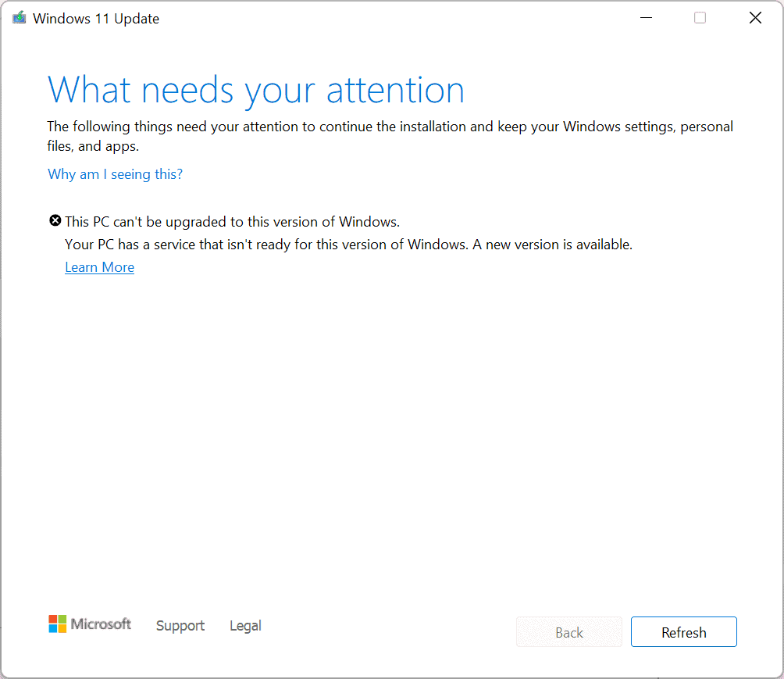Click the Microsoft logo
Image resolution: width=784 pixels, height=679 pixels.
pos(90,624)
